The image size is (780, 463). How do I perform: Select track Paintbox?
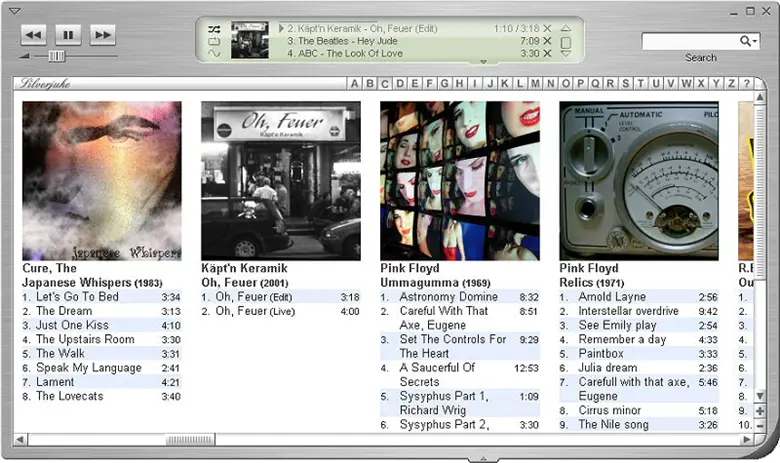pos(639,354)
